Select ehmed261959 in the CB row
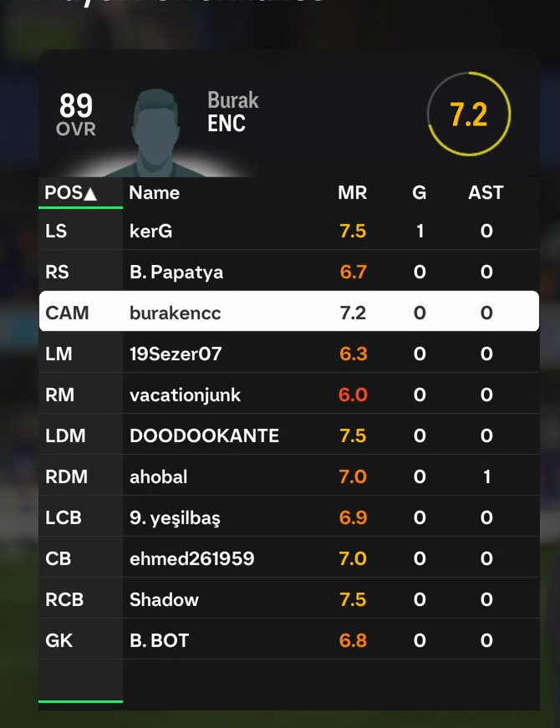 click(191, 558)
